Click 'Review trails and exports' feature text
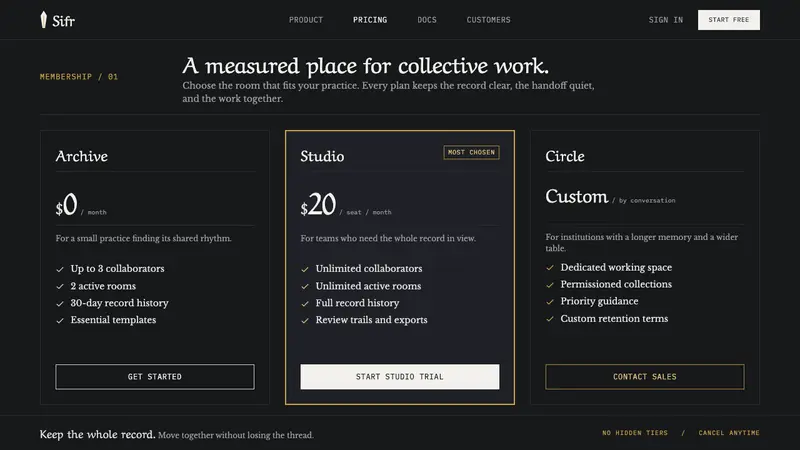This screenshot has width=800, height=450. coord(371,320)
